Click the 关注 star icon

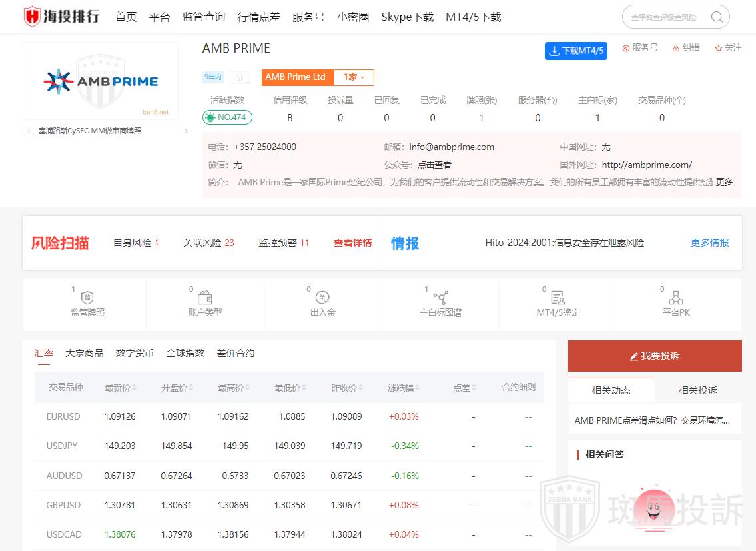tap(719, 48)
